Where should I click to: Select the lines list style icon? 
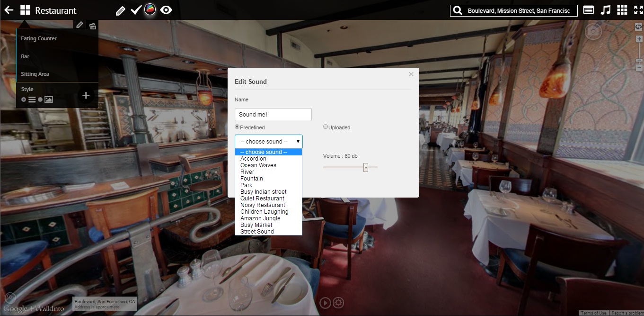click(x=32, y=99)
